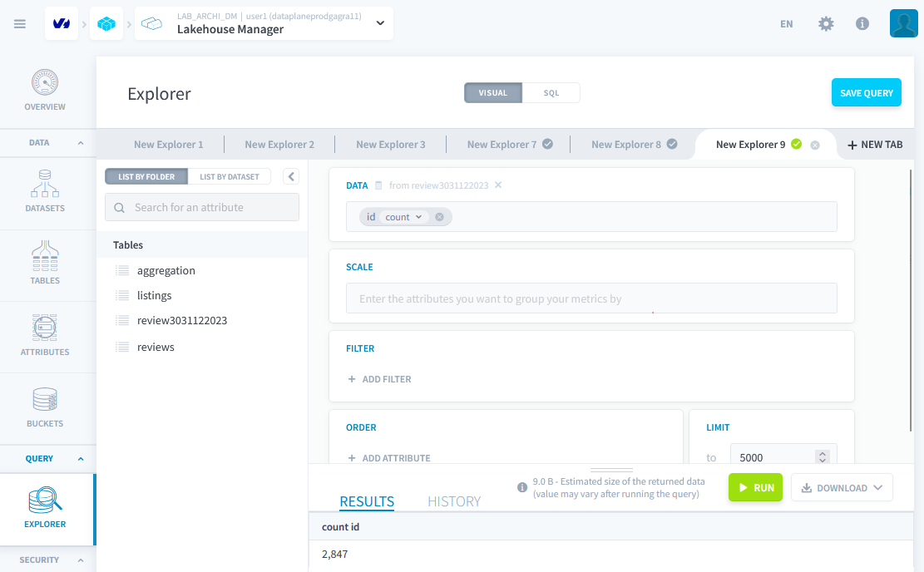Go to Attributes in sidebar
This screenshot has height=572, width=924.
pos(45,328)
